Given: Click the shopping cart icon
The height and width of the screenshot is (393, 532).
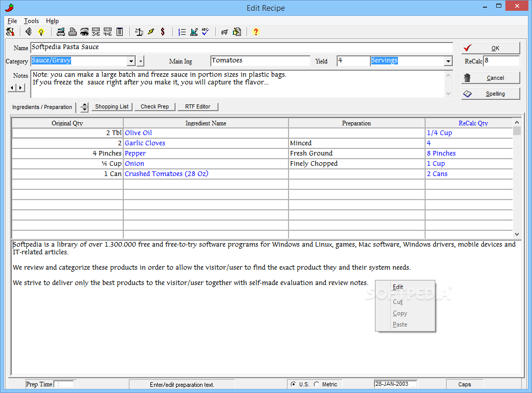Looking at the screenshot, I should 225,32.
